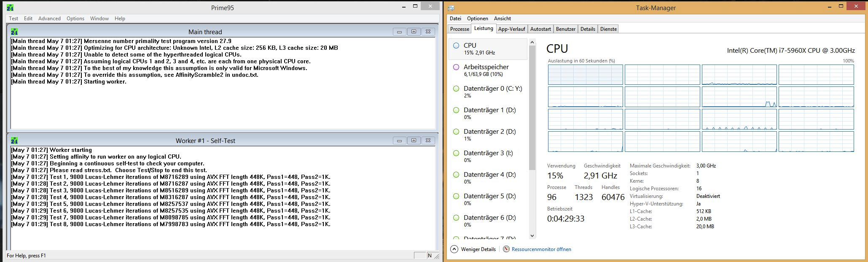Click the 'For Help, press F1' status text
Viewport: 868px width, 262px height.
[x=26, y=256]
